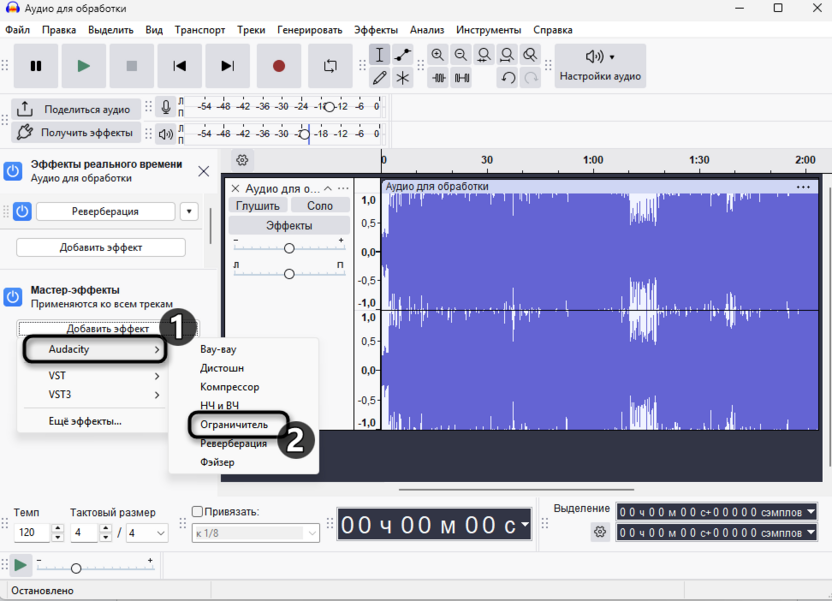The width and height of the screenshot is (832, 601).
Task: Select Дистошн effect from submenu
Action: [x=222, y=368]
